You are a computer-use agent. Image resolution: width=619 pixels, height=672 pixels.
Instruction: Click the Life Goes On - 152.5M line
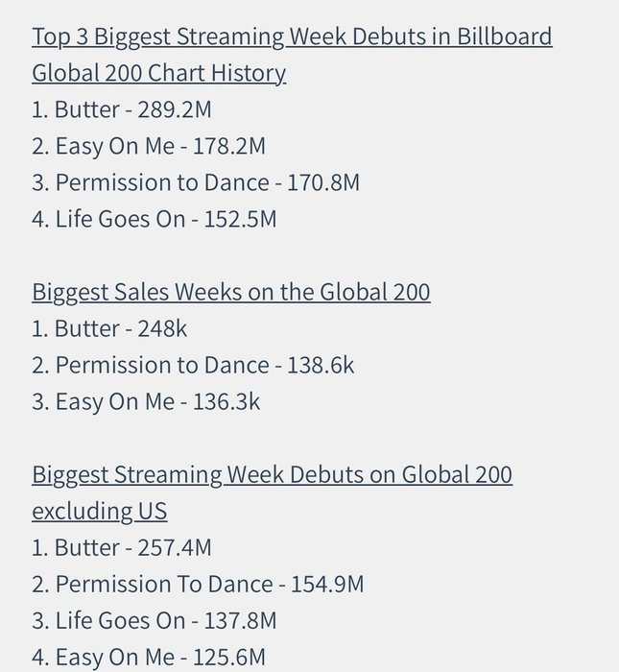coord(155,219)
